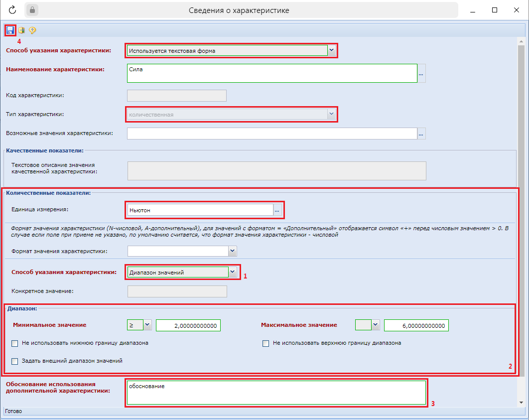Check 'Не использовать верхнюю границу диапазона'
The image size is (529, 420).
pos(266,343)
